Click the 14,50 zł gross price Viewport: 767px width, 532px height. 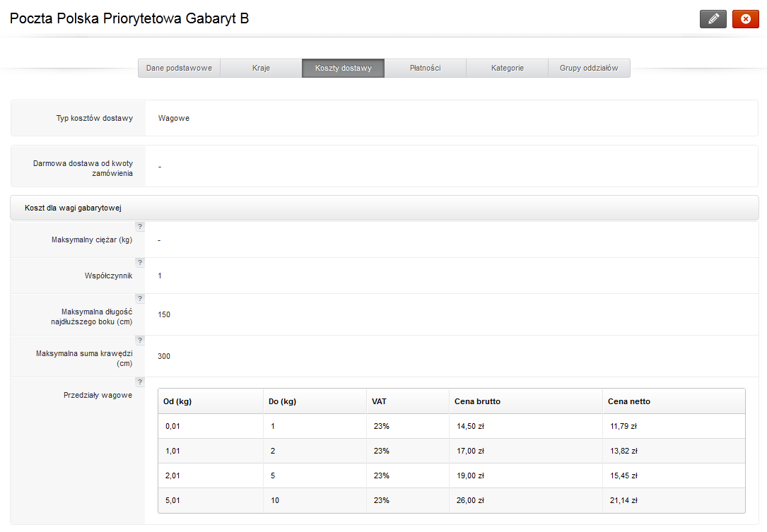[x=470, y=427]
